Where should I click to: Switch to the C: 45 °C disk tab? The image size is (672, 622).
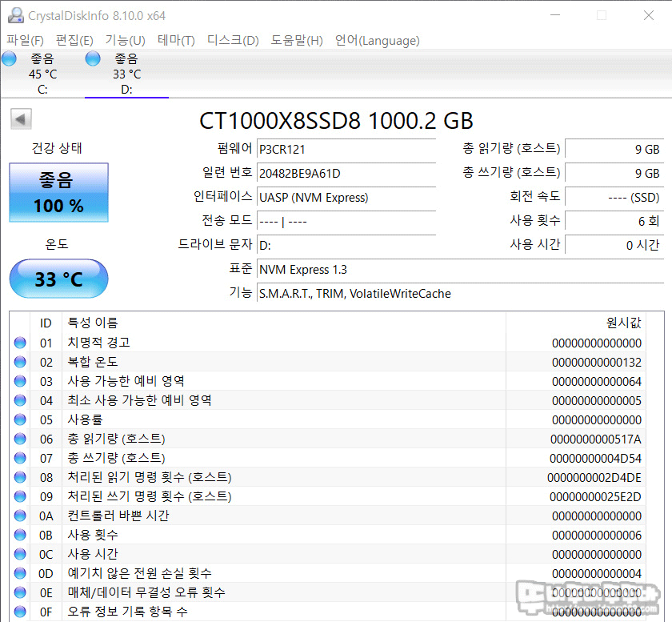pos(42,74)
